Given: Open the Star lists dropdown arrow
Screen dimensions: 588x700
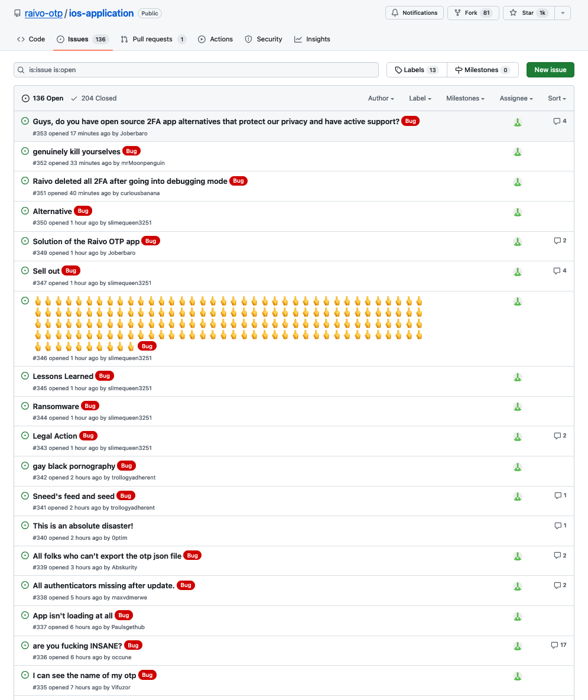Looking at the screenshot, I should coord(563,13).
